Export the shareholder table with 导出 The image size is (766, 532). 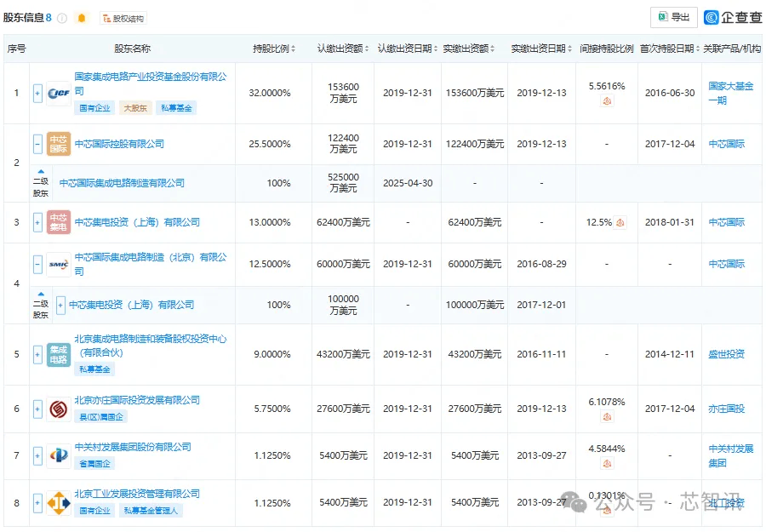674,17
